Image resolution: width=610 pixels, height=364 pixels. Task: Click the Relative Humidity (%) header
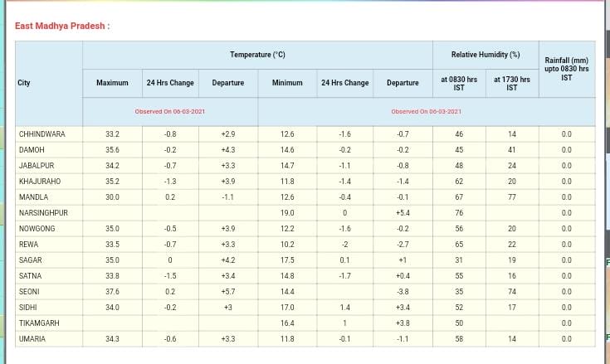point(485,55)
